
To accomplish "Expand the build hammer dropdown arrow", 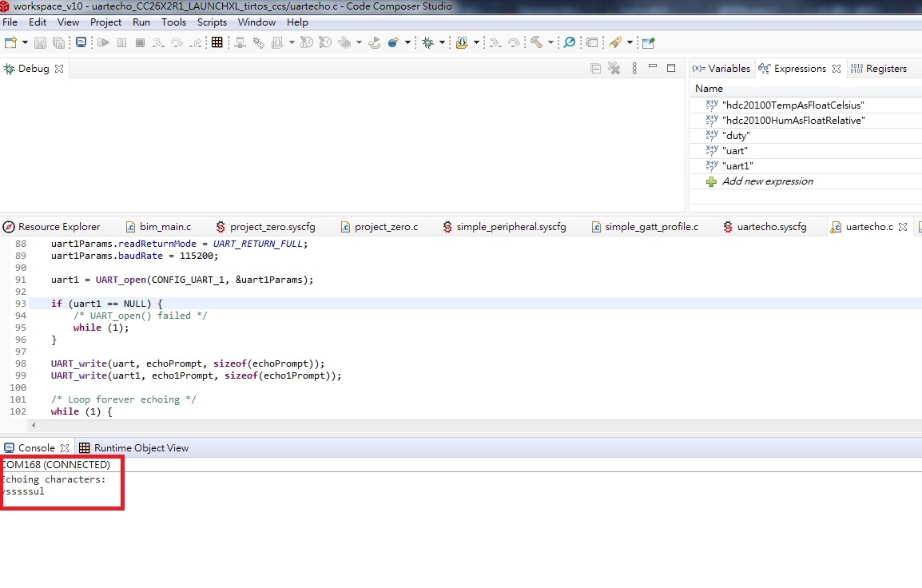I will (550, 42).
